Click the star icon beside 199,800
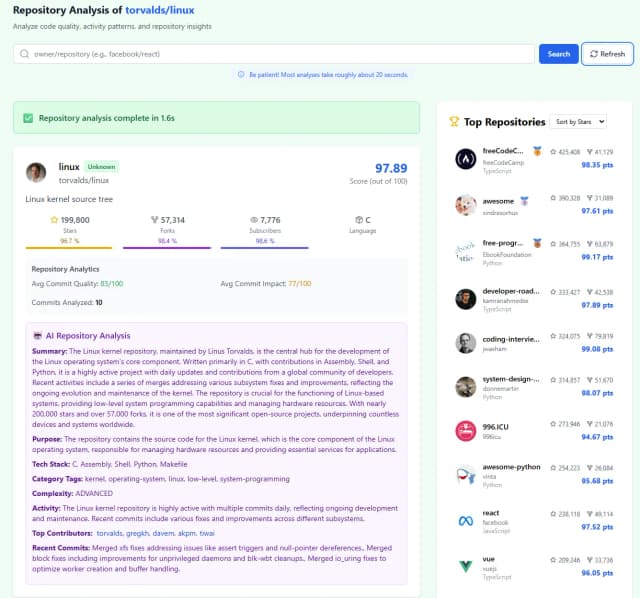This screenshot has width=640, height=598. (54, 219)
